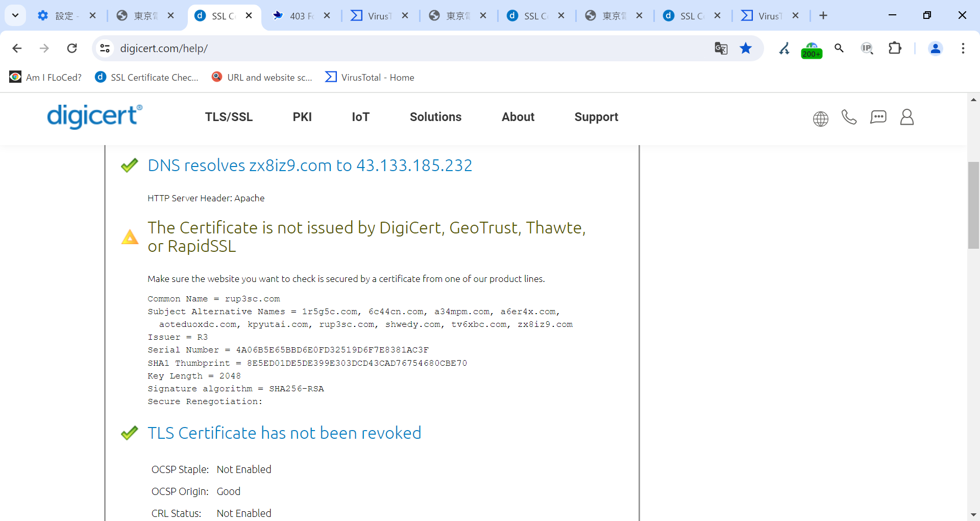Toggle the bookmark star for this page
Image resolution: width=980 pixels, height=521 pixels.
click(746, 49)
